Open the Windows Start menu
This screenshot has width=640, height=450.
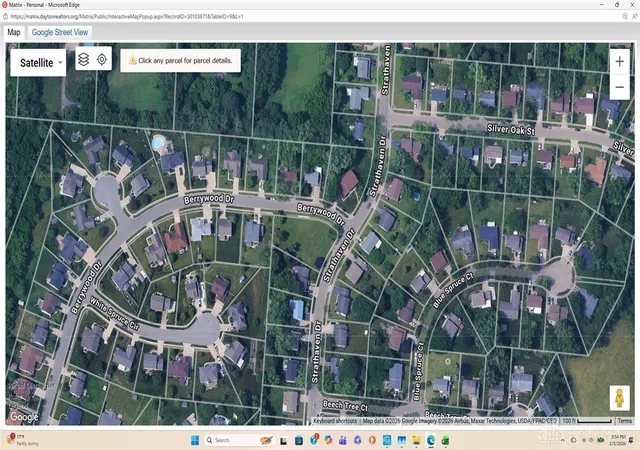pyautogui.click(x=195, y=440)
